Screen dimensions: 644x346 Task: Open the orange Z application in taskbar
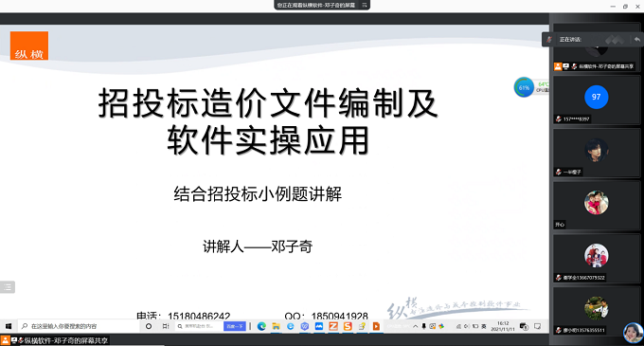(x=333, y=326)
